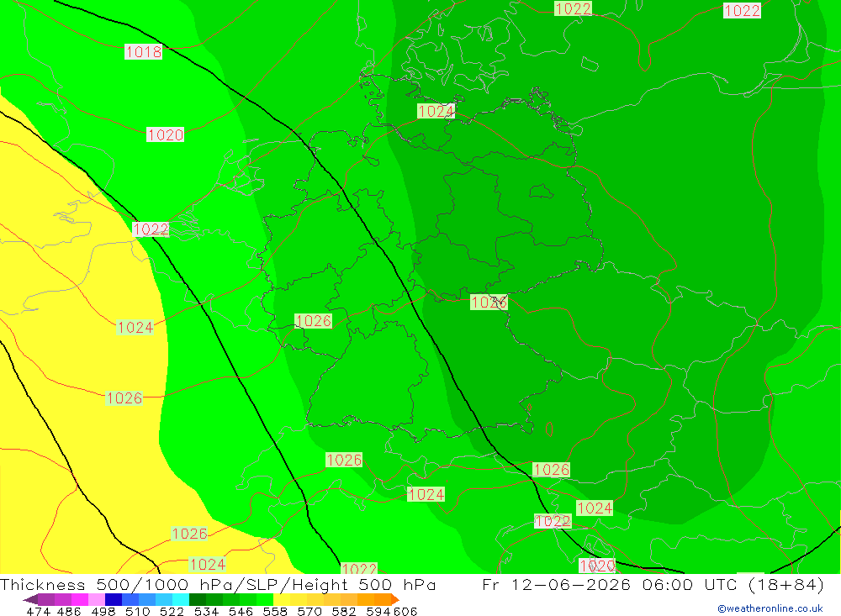
Task: Pick the magenta swatch in the legend
Action: click(x=79, y=599)
